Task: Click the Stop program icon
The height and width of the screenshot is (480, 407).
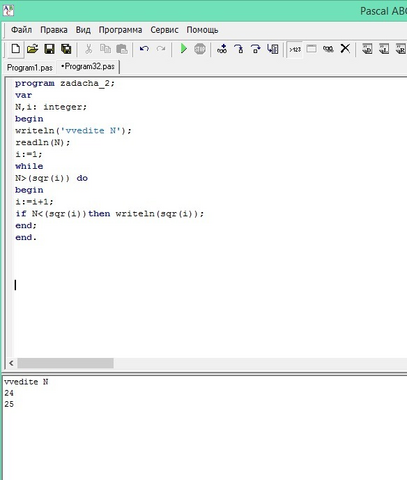Action: click(x=200, y=49)
